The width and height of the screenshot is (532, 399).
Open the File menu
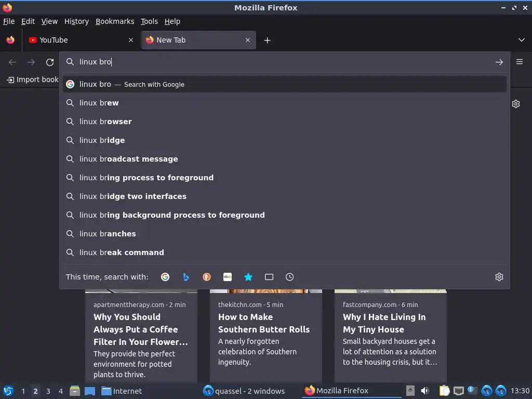tap(9, 21)
